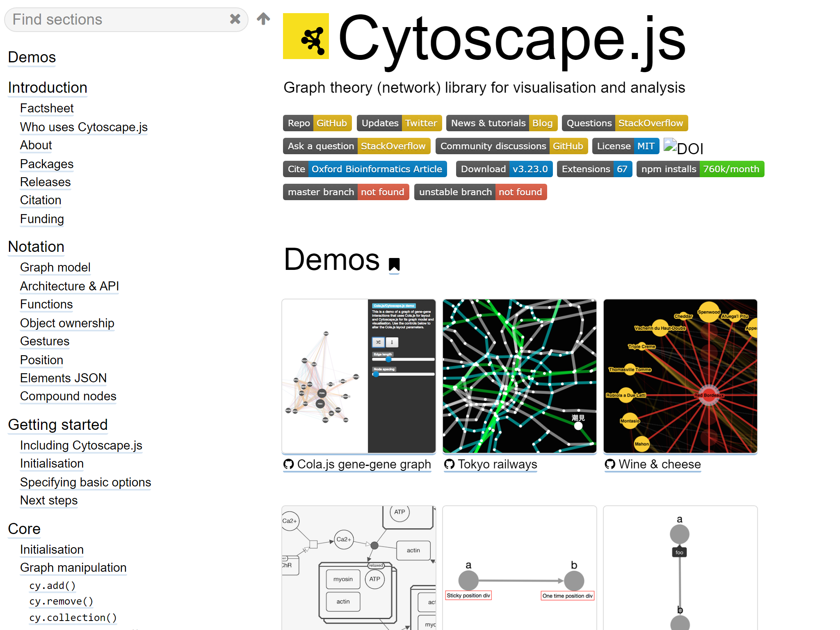Open the Updates Twitter badge
The width and height of the screenshot is (840, 630).
(399, 123)
